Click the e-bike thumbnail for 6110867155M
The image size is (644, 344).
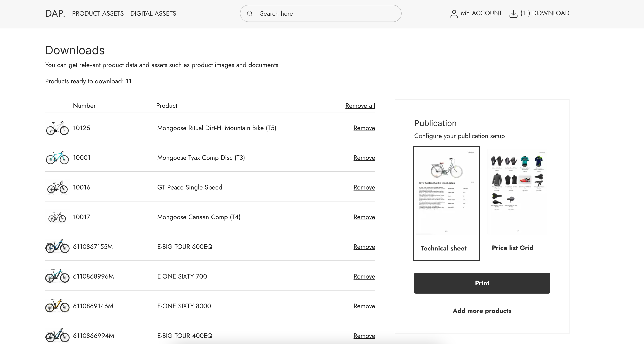click(57, 246)
